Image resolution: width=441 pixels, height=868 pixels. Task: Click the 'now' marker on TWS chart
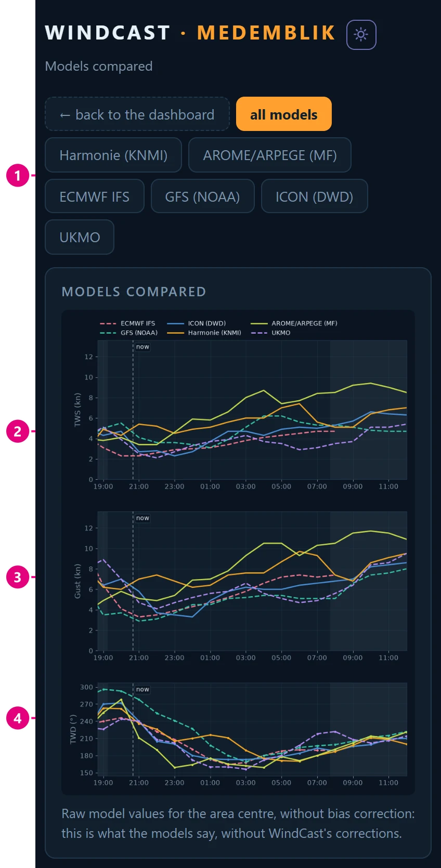coord(142,347)
